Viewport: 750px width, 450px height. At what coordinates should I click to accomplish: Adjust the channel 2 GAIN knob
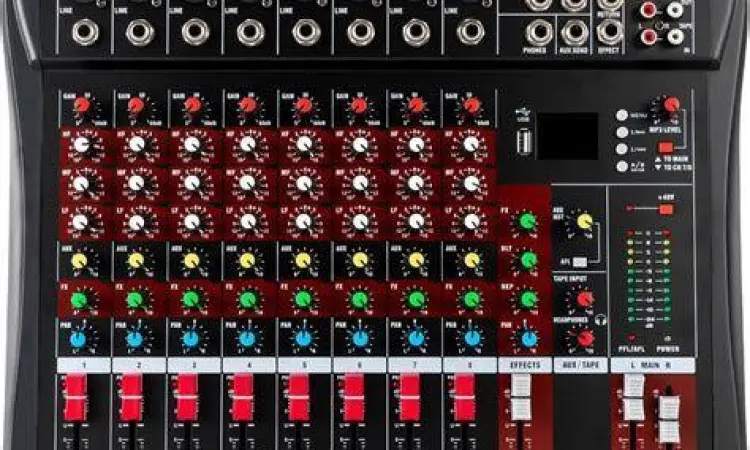[136, 105]
